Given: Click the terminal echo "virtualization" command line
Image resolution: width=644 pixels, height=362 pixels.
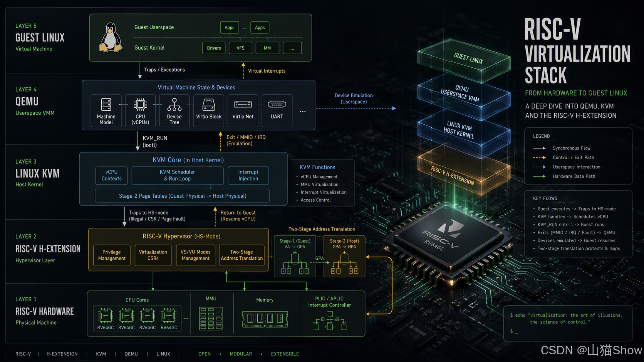Looking at the screenshot, I should point(566,319).
